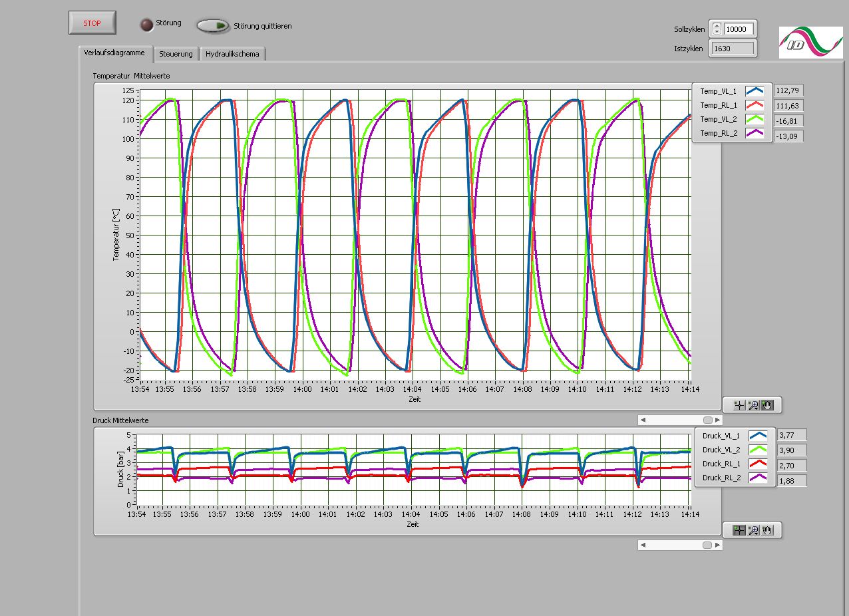Open Temp_RL_1 plot style swatch
The height and width of the screenshot is (616, 849).
point(755,105)
